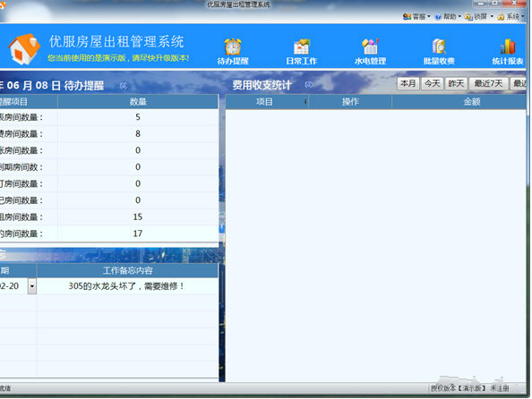Filter statistics by 昨天
Viewport: 532px width, 399px height.
click(456, 83)
